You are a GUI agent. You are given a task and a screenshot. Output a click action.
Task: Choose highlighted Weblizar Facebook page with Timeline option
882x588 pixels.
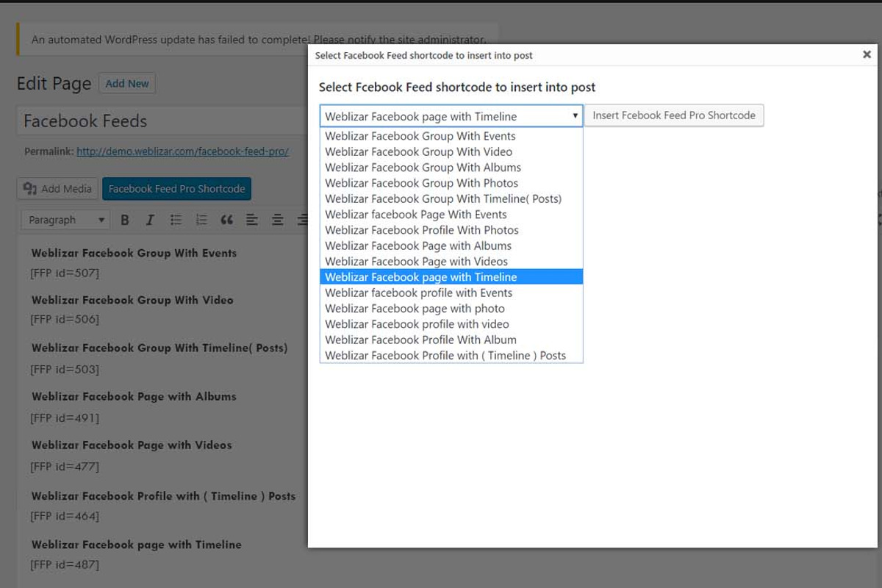click(451, 277)
